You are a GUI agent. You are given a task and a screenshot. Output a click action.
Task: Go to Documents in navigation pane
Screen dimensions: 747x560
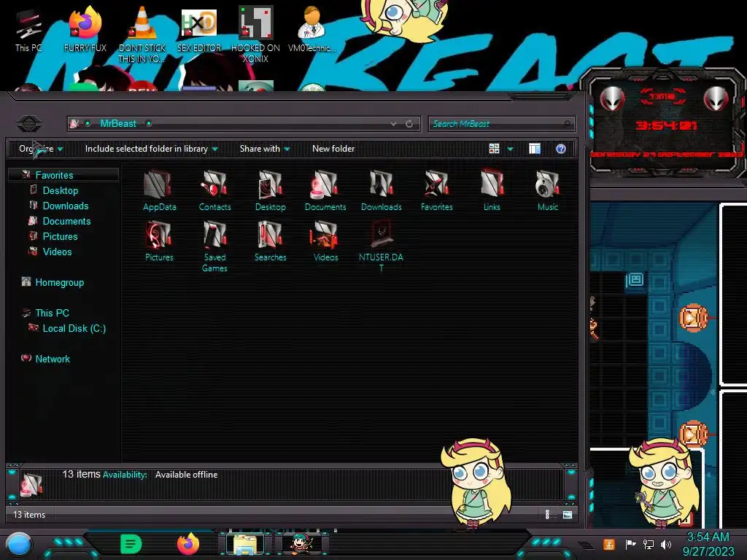point(66,221)
